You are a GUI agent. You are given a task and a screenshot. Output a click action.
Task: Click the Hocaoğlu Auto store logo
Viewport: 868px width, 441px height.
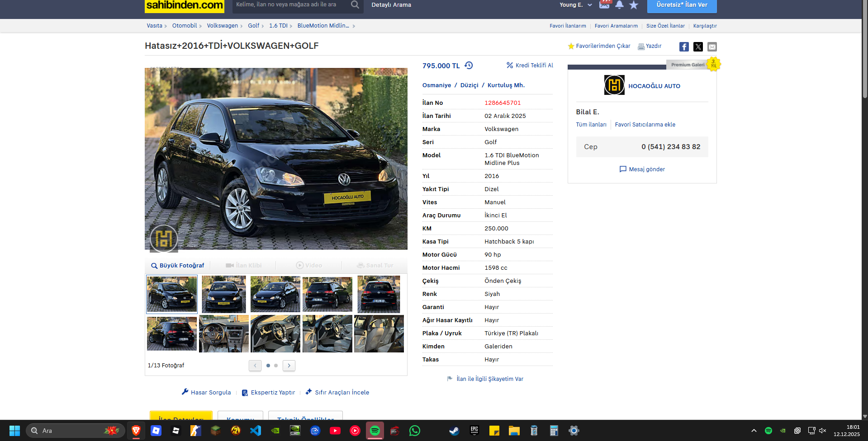pyautogui.click(x=614, y=85)
